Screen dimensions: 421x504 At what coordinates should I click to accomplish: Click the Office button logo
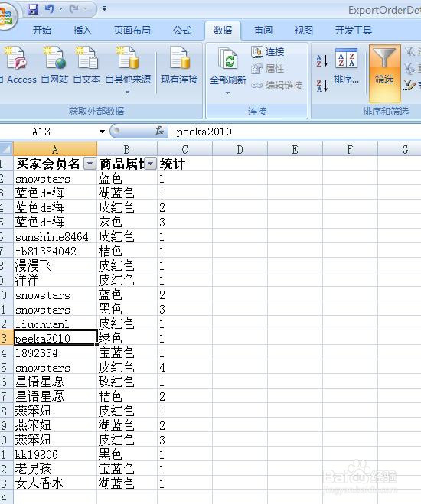click(6, 15)
